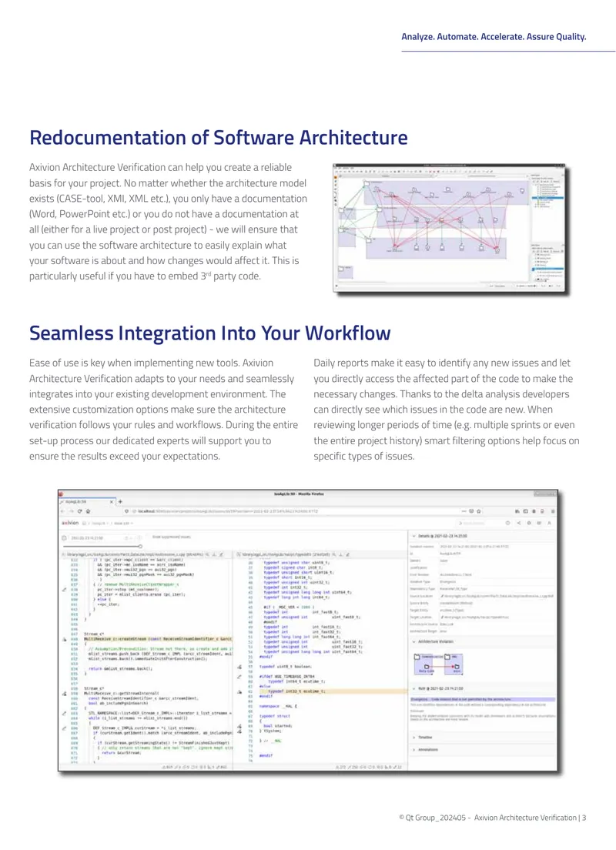Close the IsoAgLib Firefox tab

point(112,501)
